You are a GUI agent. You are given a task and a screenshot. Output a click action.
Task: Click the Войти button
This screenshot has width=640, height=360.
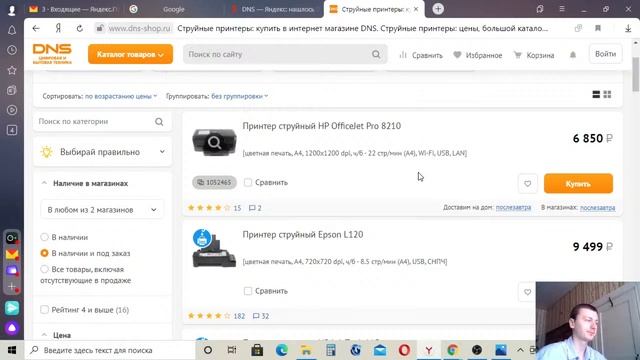pyautogui.click(x=605, y=54)
